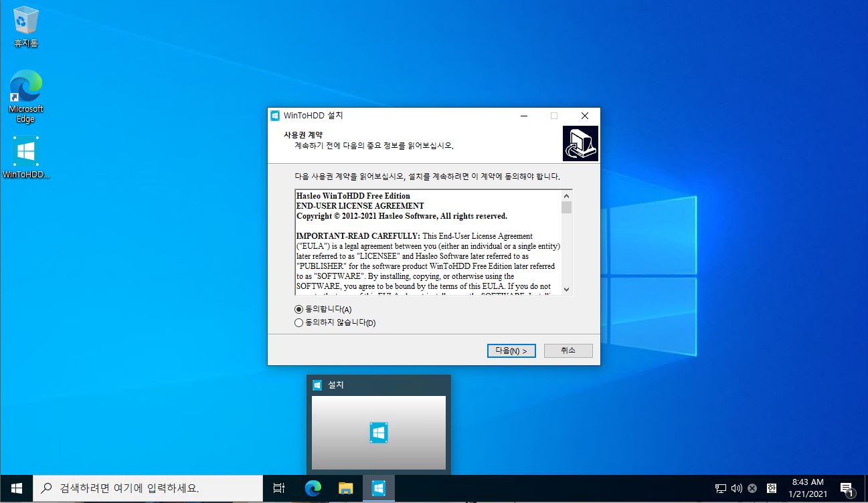The image size is (868, 503).
Task: Click the WinToHDD setup taskbar button
Action: pos(378,488)
